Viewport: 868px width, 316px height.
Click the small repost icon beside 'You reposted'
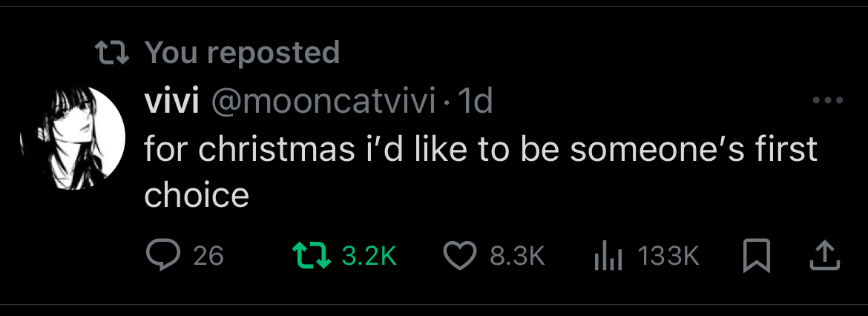click(113, 52)
